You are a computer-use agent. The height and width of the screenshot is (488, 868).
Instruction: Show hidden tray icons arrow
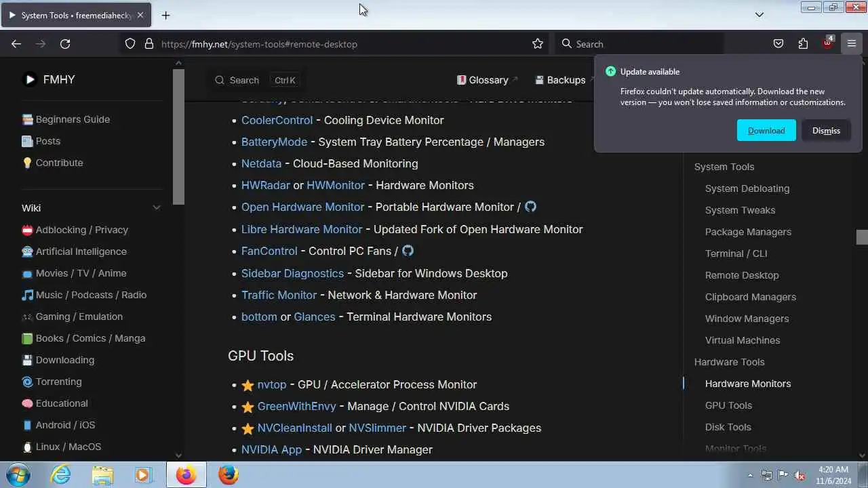point(750,476)
